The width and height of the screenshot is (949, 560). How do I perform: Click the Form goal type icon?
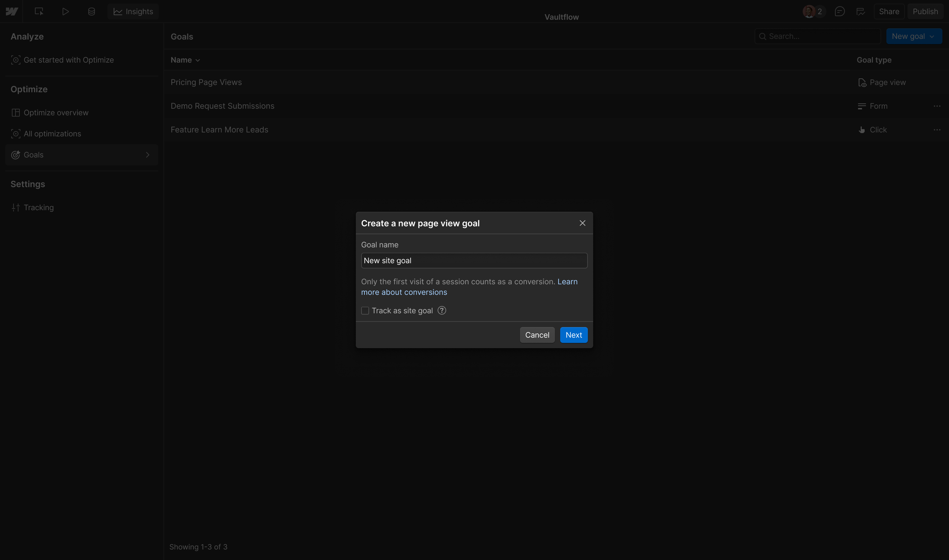862,106
